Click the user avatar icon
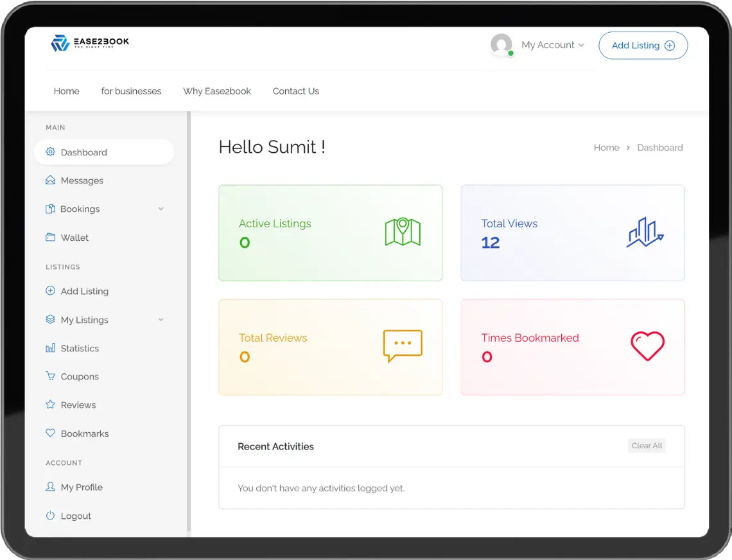The height and width of the screenshot is (560, 732). [x=501, y=45]
